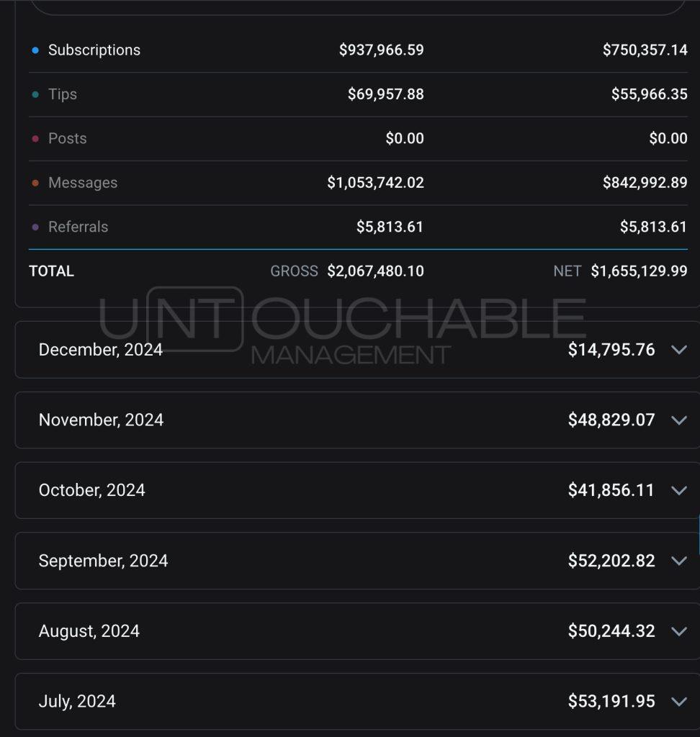Viewport: 700px width, 737px height.
Task: Select the Referrals row label
Action: click(78, 227)
